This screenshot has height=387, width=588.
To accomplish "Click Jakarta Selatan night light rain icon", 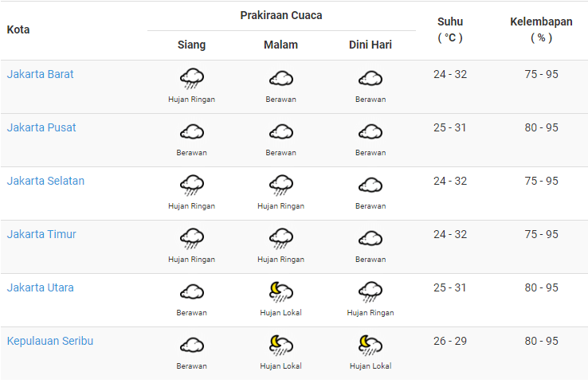I will (x=280, y=186).
